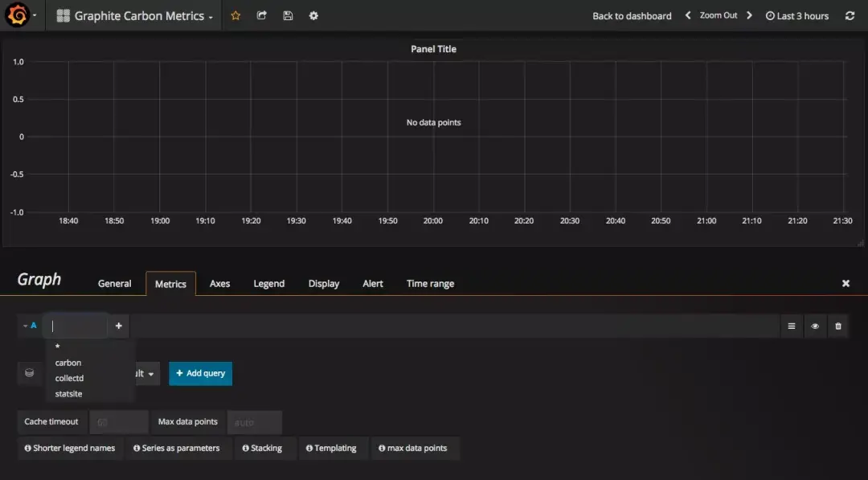
Task: Open dashboard settings gear icon
Action: [314, 15]
